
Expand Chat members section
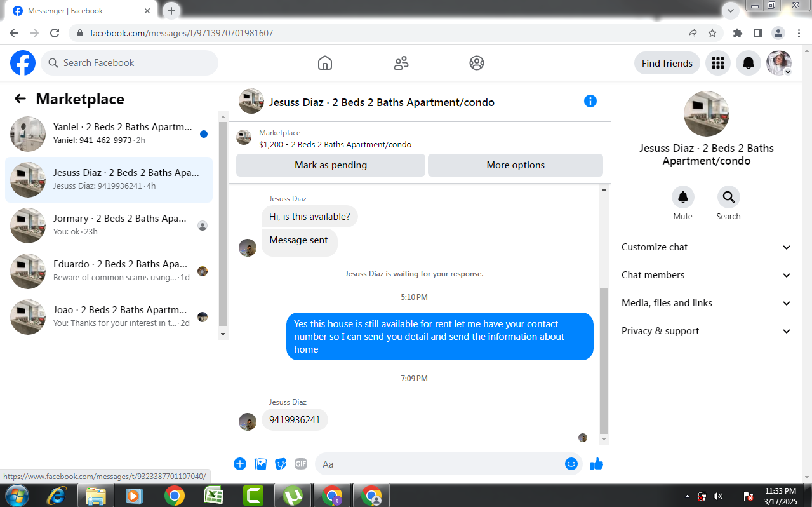(x=705, y=275)
